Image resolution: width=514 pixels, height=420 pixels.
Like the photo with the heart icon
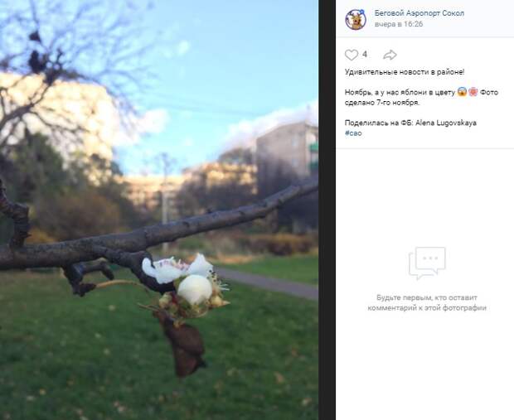coord(352,55)
